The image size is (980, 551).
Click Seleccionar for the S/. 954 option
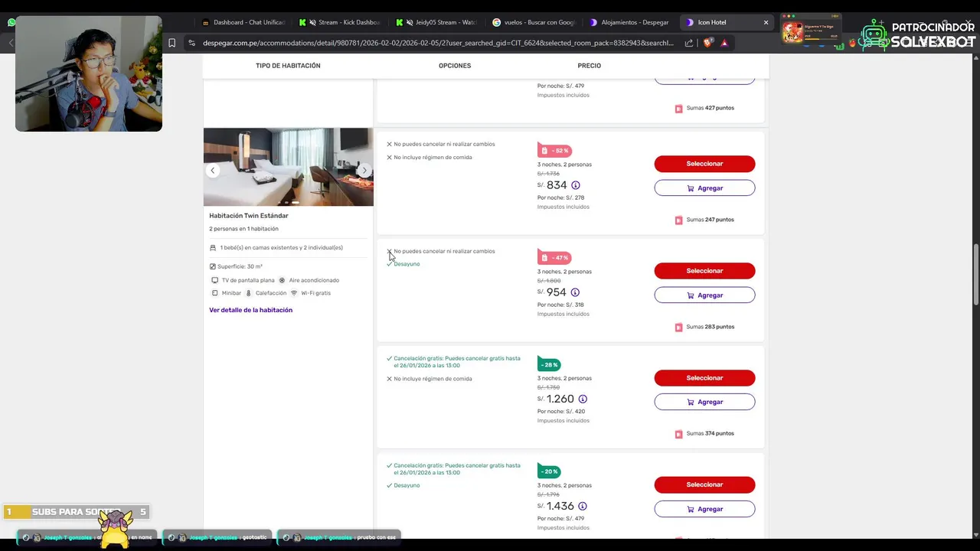(704, 271)
